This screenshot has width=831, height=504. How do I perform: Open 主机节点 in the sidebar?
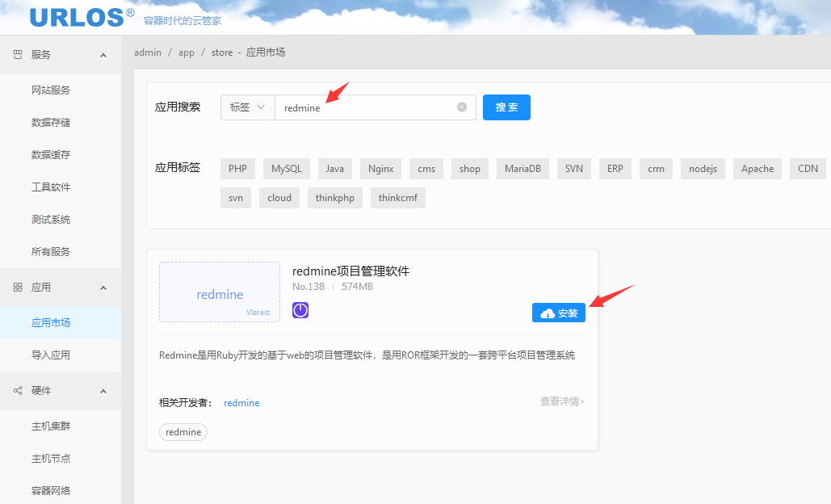[51, 459]
